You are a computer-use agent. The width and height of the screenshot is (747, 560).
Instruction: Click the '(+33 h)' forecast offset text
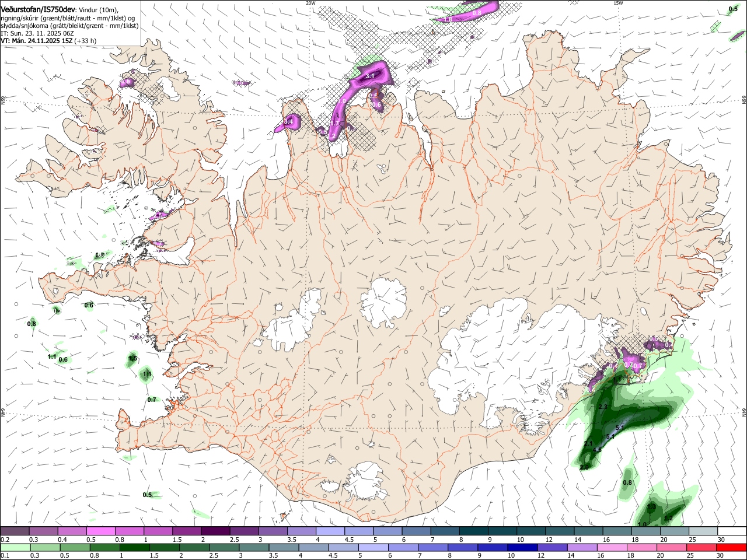pos(85,41)
